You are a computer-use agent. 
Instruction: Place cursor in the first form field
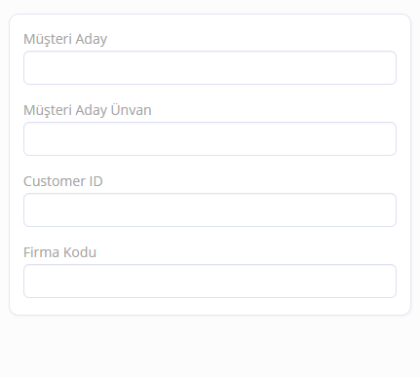click(x=210, y=68)
